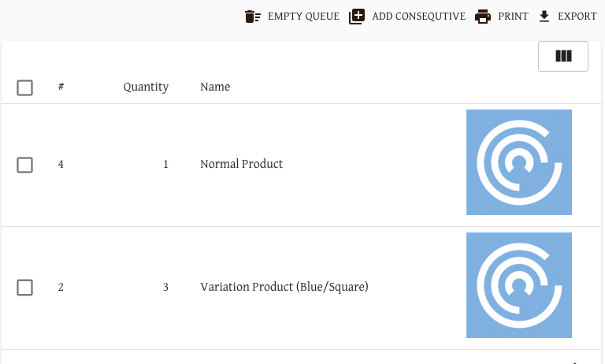Open the column selector button
Viewport: 605px width, 364px height.
pos(563,57)
